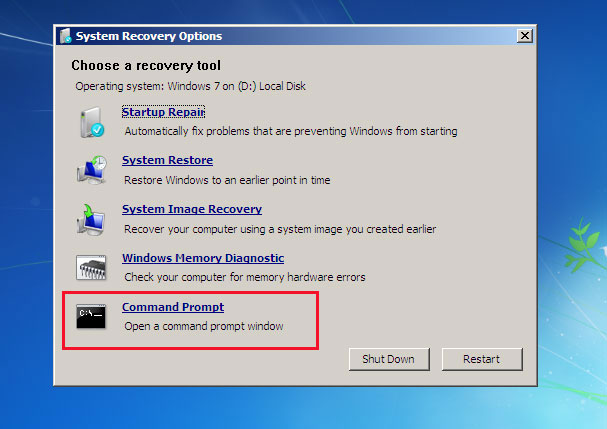The height and width of the screenshot is (429, 607).
Task: Click 'Check your computer for memory hardware errors'
Action: click(x=245, y=277)
